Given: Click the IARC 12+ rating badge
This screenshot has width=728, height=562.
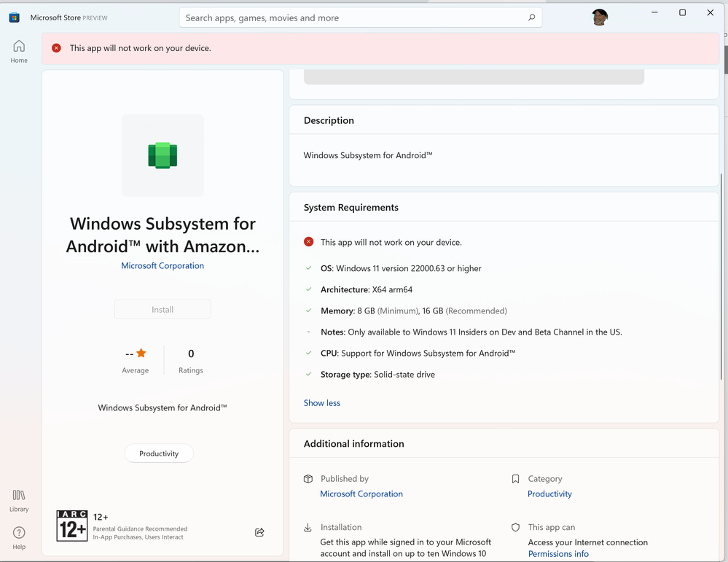Looking at the screenshot, I should (71, 525).
